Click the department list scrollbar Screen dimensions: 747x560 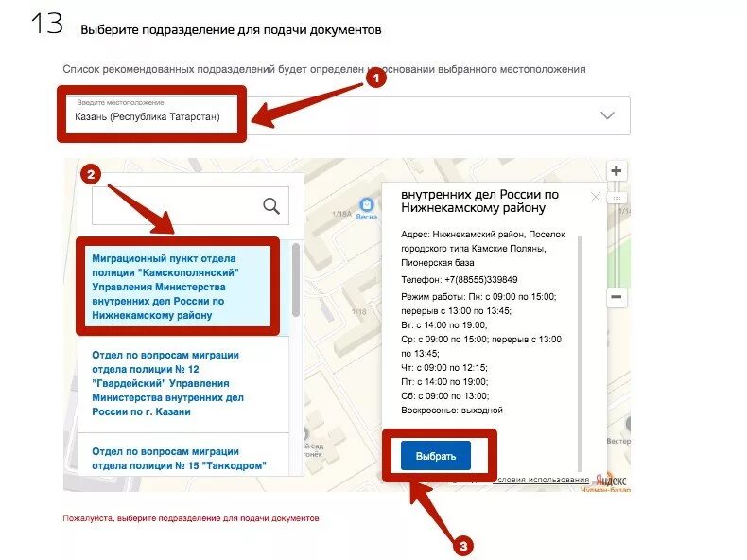[296, 280]
